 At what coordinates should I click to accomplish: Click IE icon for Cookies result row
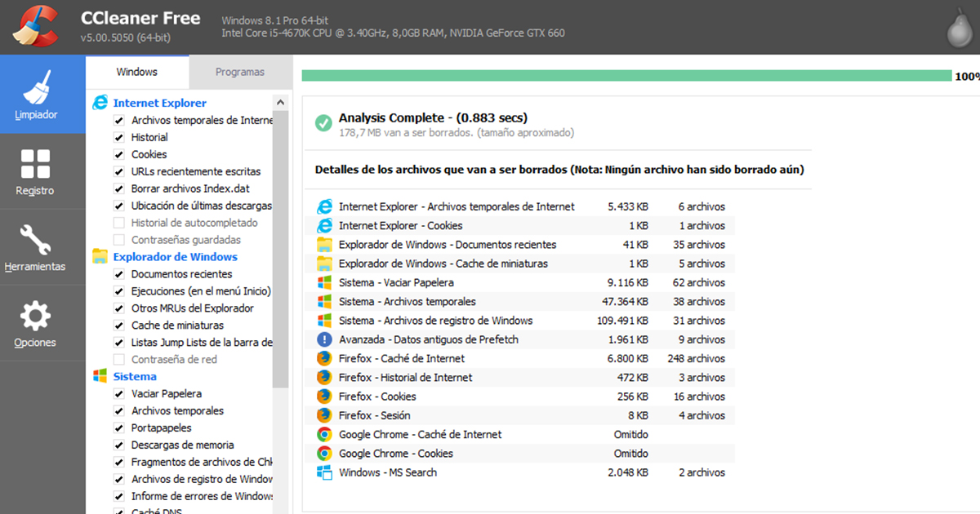point(324,225)
